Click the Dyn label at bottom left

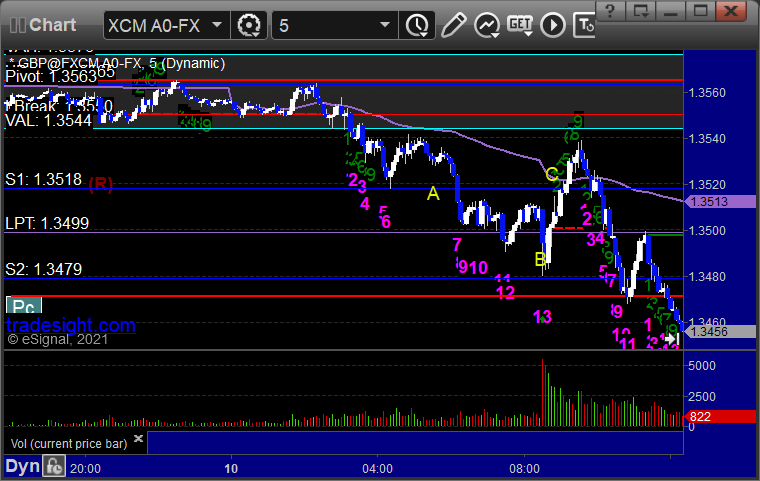[x=22, y=466]
